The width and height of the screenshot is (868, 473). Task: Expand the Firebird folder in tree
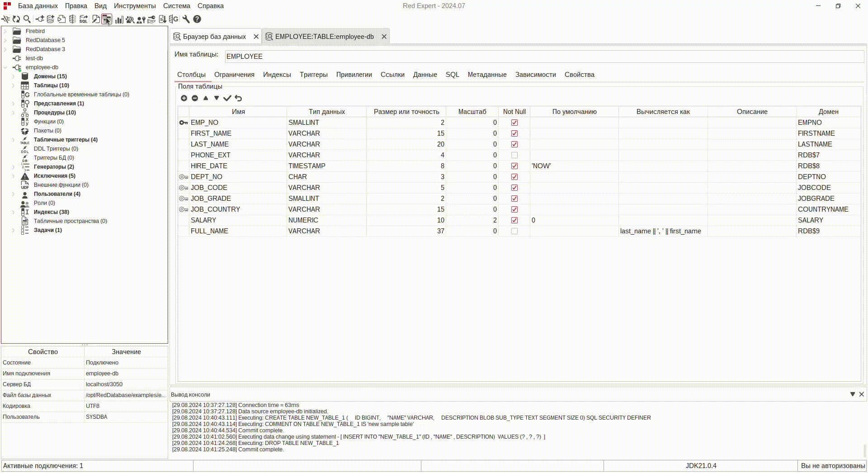(5, 31)
